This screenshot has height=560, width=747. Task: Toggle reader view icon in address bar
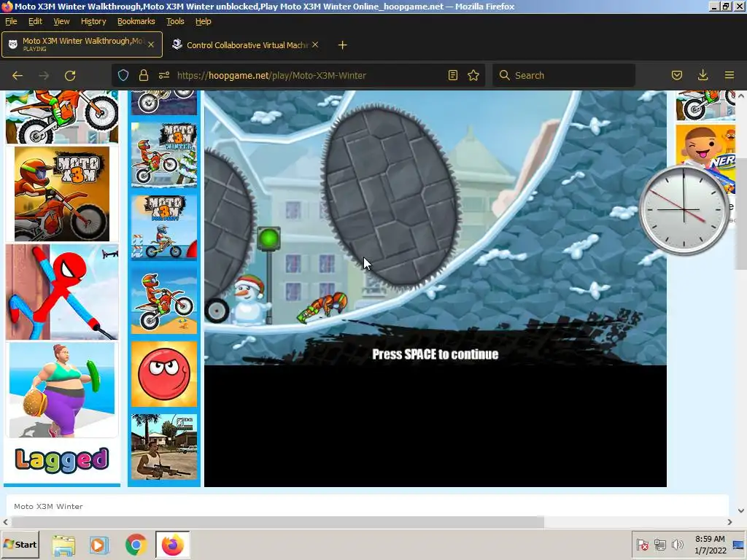point(452,75)
